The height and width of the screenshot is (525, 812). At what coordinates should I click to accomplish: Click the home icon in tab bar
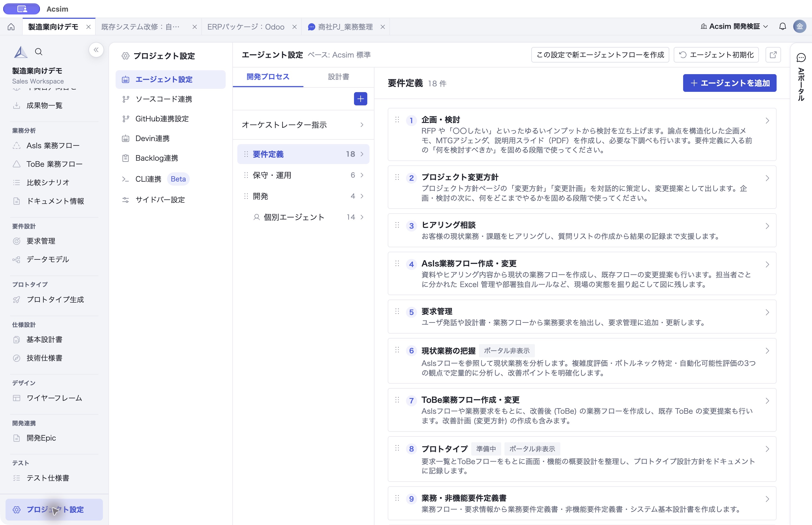11,27
